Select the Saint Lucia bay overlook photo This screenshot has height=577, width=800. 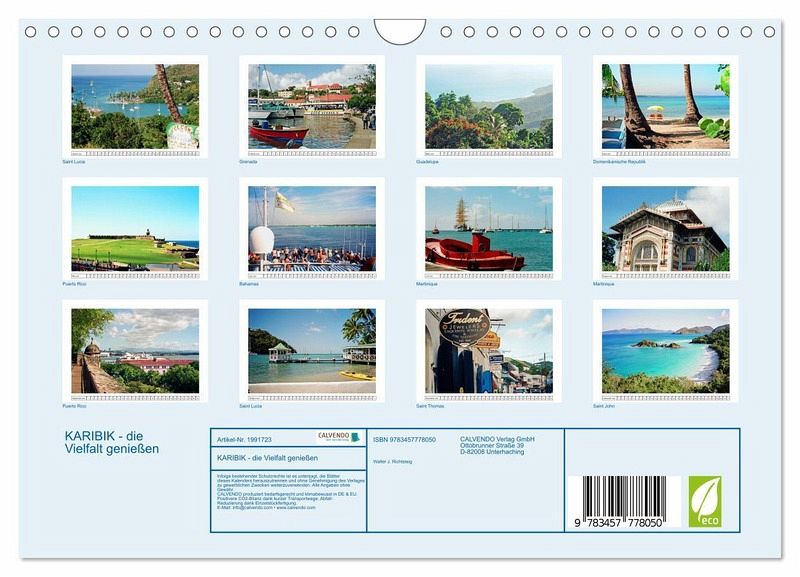(135, 107)
